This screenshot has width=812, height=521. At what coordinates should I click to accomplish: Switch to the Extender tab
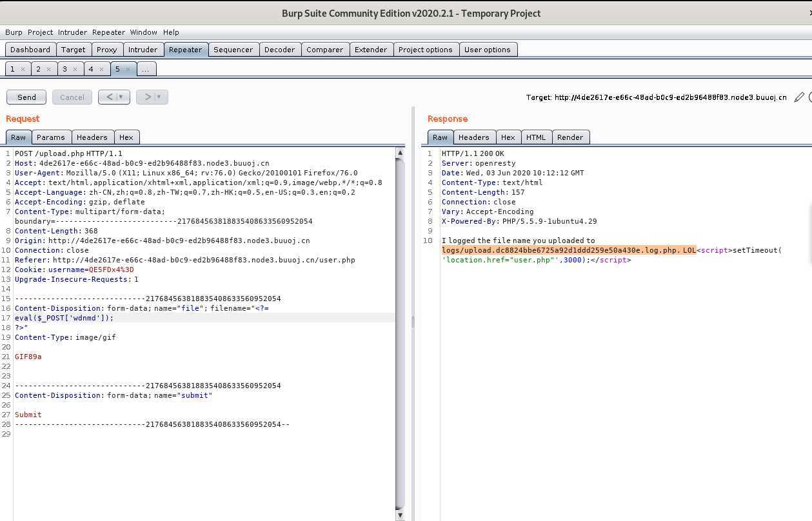click(371, 50)
